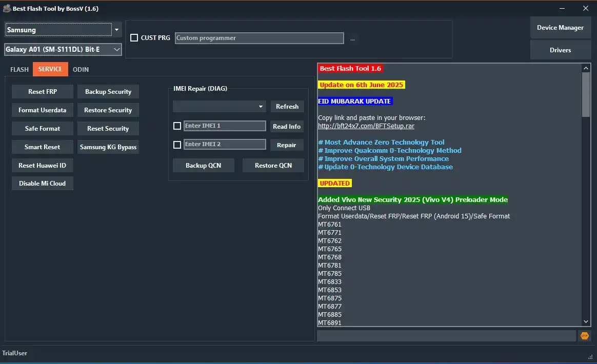Screen dimensions: 597x364
Task: Click the Enter IMEI 2 field
Action: point(225,144)
